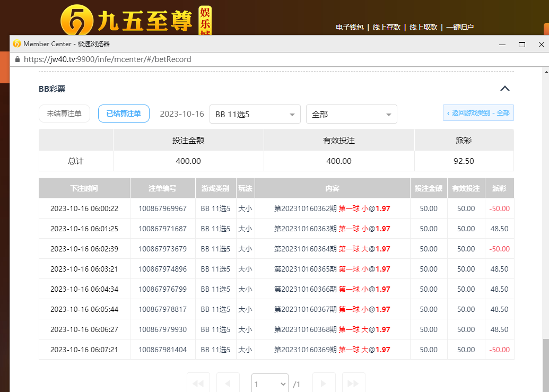Click the 返回游戏类别 - 全部 button
The height and width of the screenshot is (392, 549).
[478, 113]
